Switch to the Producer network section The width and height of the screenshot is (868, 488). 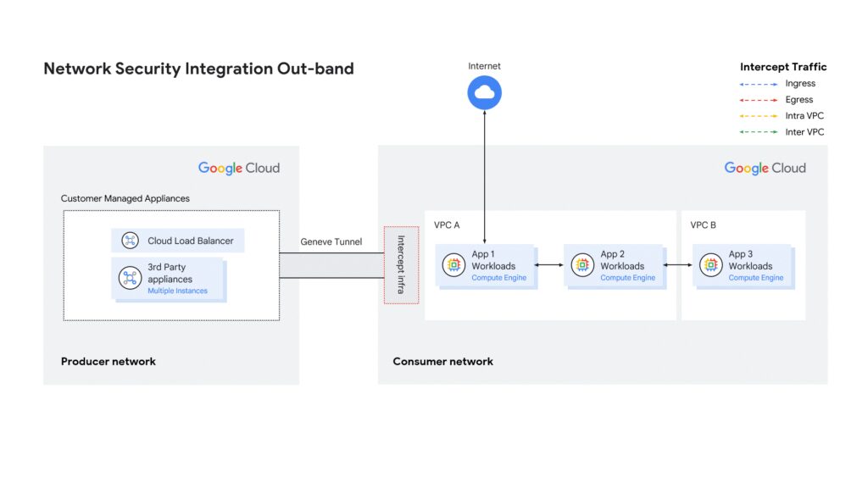tap(108, 361)
